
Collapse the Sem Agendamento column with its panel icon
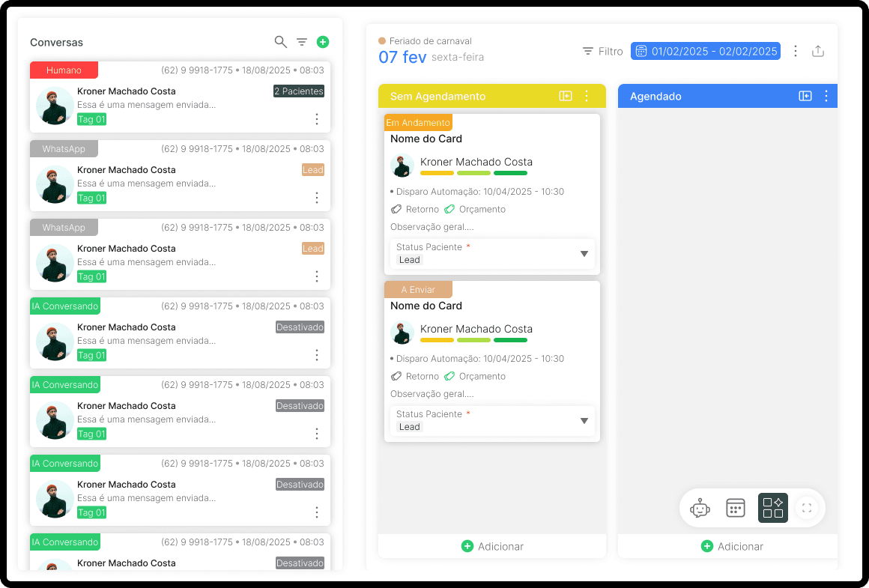coord(566,96)
